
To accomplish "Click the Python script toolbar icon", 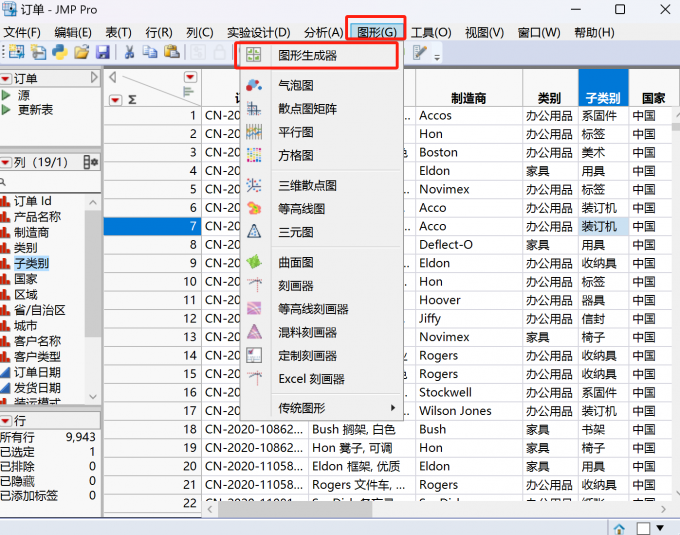I will pos(60,52).
